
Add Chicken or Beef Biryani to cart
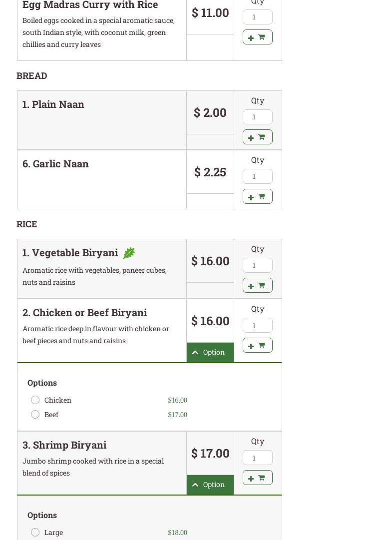click(257, 345)
